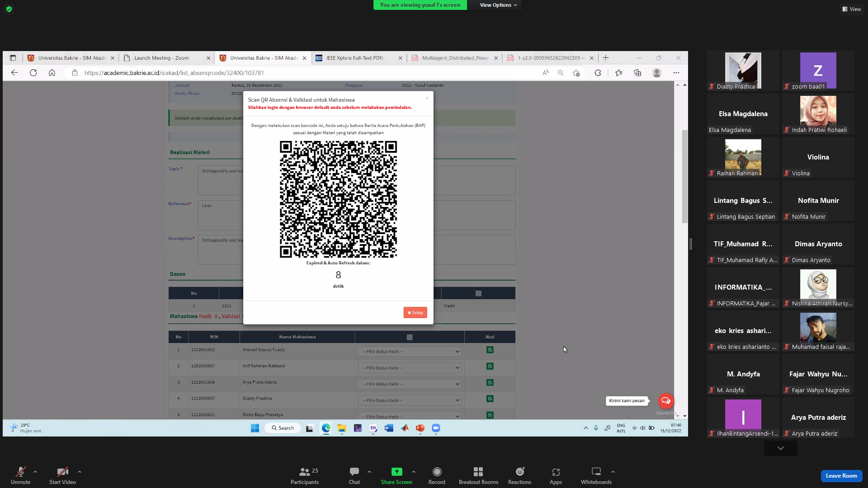This screenshot has width=868, height=488.
Task: Expand share options arrow beside Share Screen
Action: pos(414,472)
